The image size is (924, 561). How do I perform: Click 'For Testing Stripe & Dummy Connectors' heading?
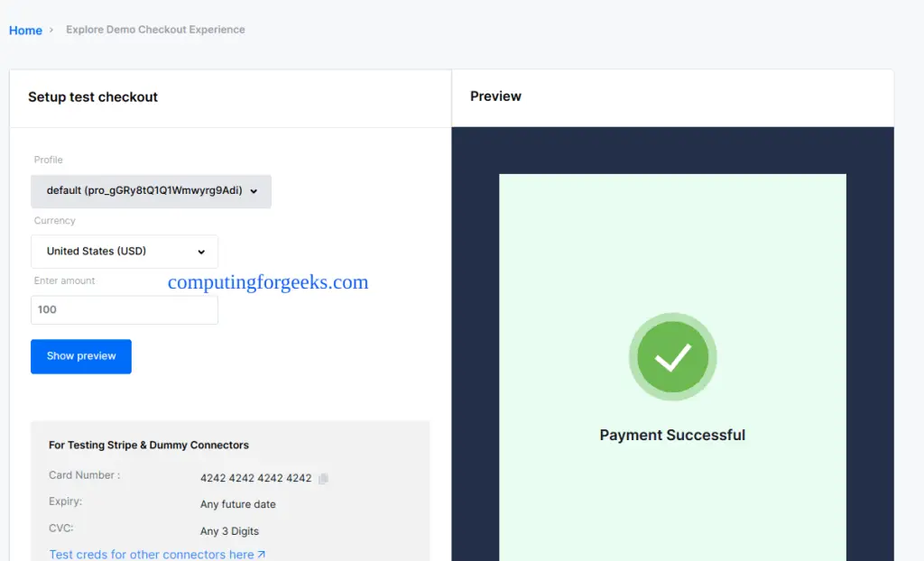click(x=149, y=445)
